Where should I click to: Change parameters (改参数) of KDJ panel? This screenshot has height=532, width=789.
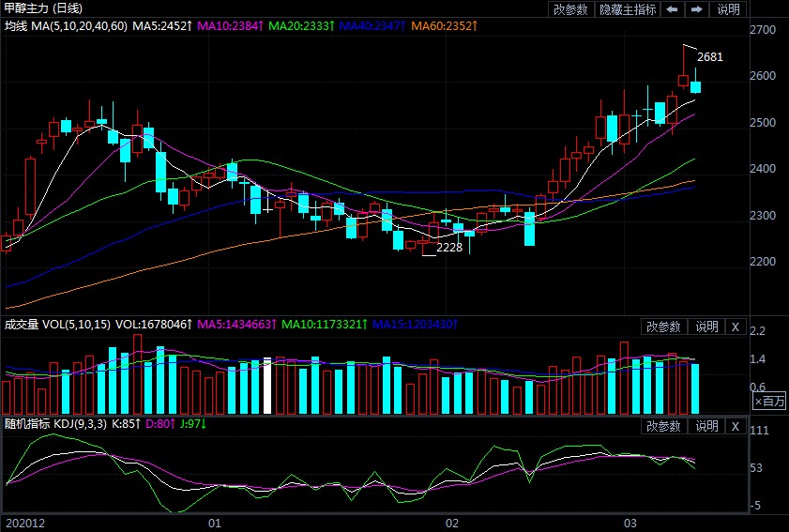pyautogui.click(x=663, y=426)
